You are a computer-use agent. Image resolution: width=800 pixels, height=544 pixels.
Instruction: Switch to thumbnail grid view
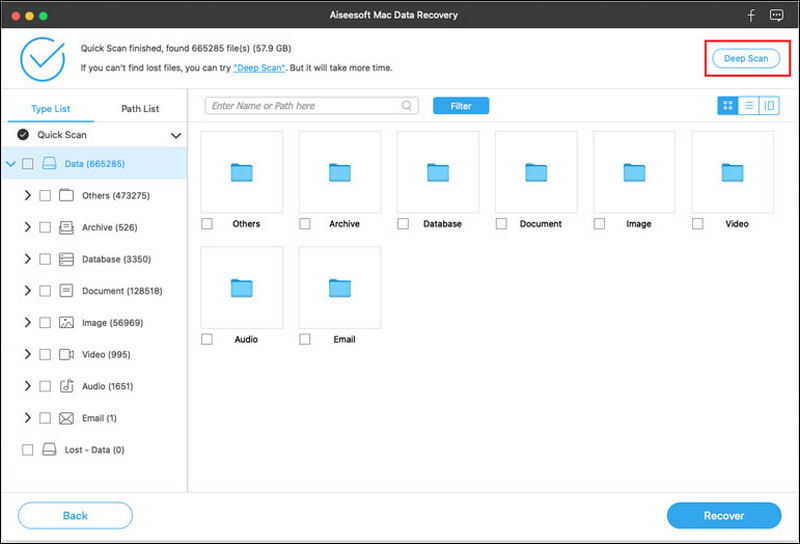727,105
